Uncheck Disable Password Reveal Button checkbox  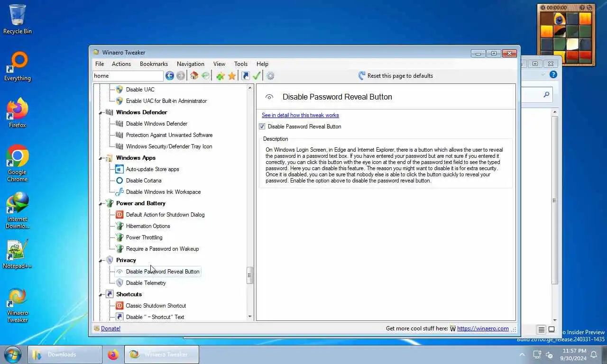coord(262,127)
